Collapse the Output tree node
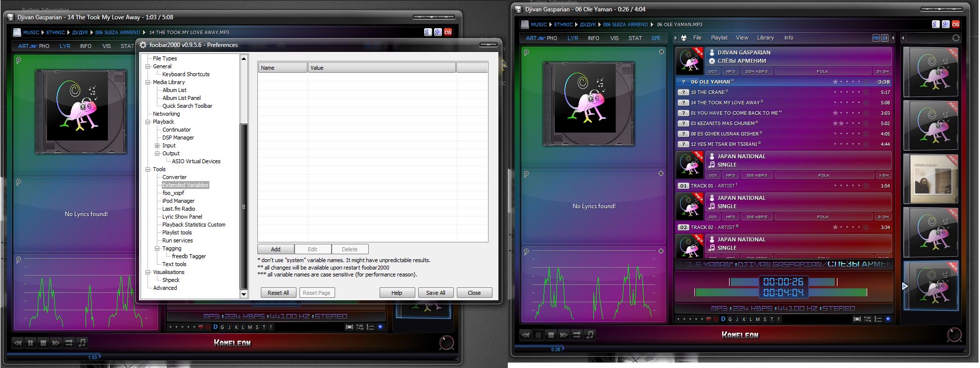This screenshot has width=980, height=368. click(x=157, y=153)
